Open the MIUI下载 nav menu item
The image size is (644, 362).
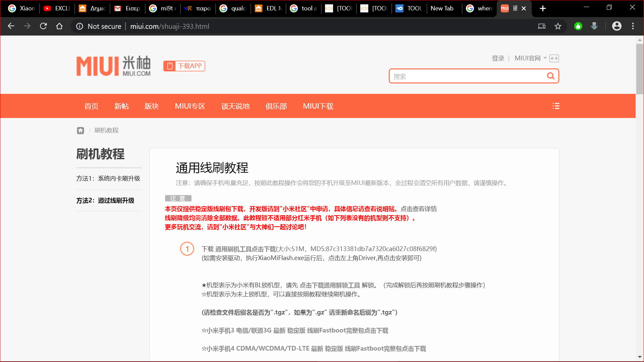point(318,106)
